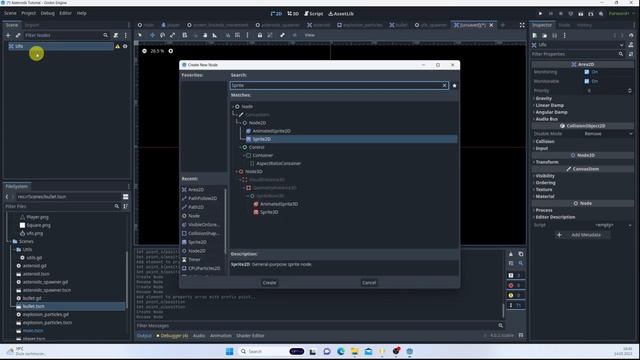Open the node documentation icon beside Ufo in Inspector
640x360 pixels.
coord(631,45)
